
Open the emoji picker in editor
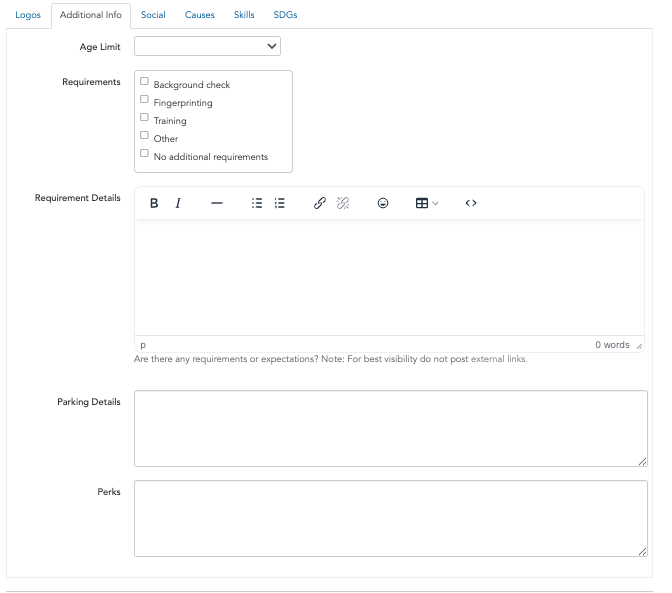pos(383,203)
